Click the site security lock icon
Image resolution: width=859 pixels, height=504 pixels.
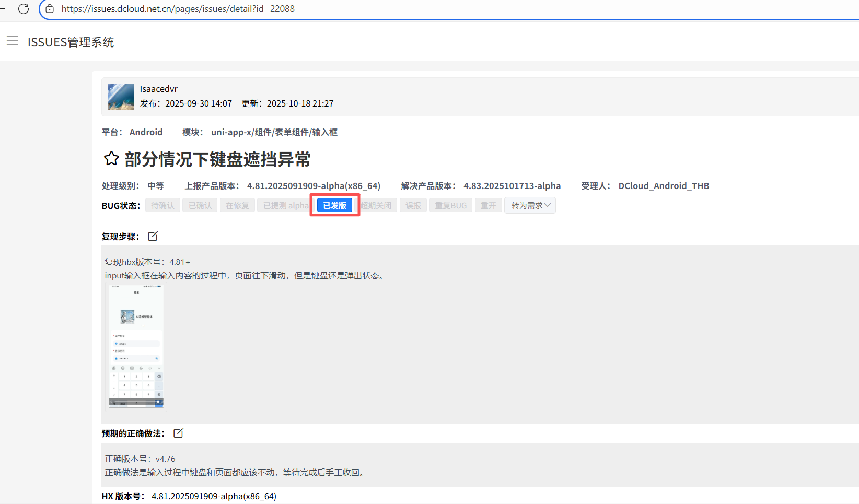[x=50, y=9]
